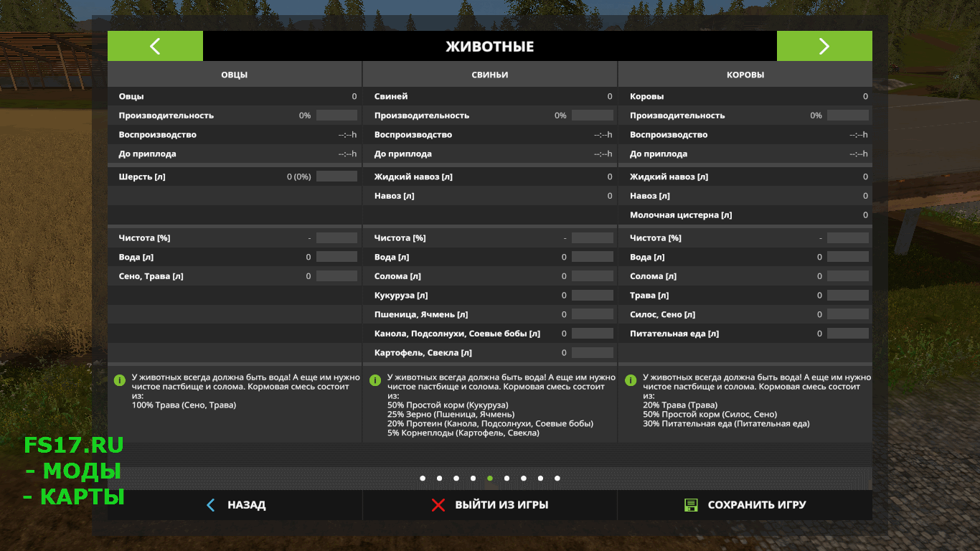Click text 30% Питательная еда
The image size is (980, 551).
pos(726,424)
